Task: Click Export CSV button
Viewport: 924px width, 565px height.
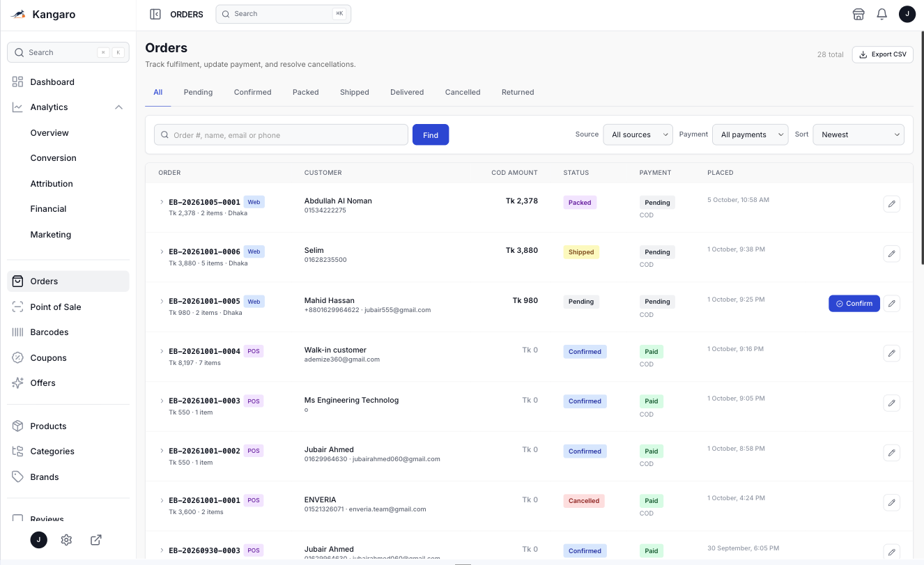Action: (x=882, y=54)
